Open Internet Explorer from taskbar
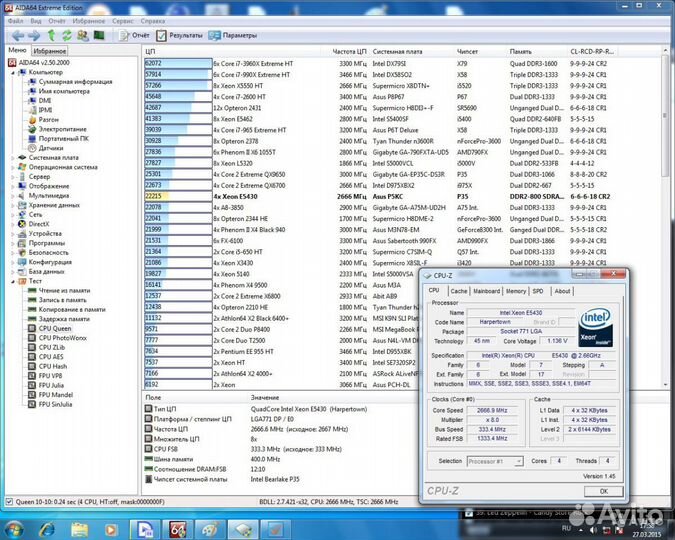675x540 pixels. click(46, 529)
